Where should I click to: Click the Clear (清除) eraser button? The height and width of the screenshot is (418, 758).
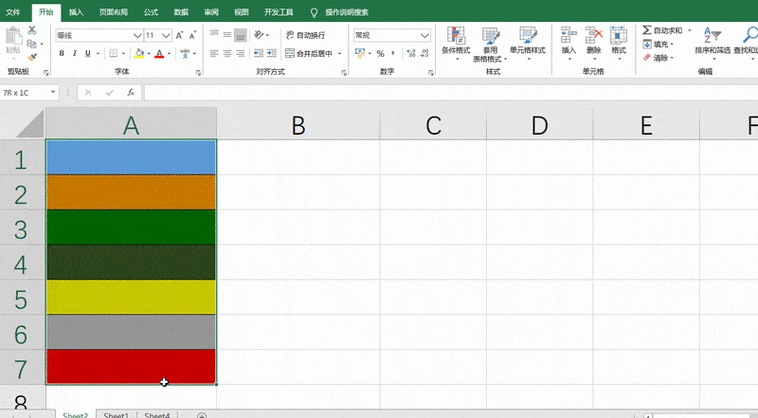(658, 58)
